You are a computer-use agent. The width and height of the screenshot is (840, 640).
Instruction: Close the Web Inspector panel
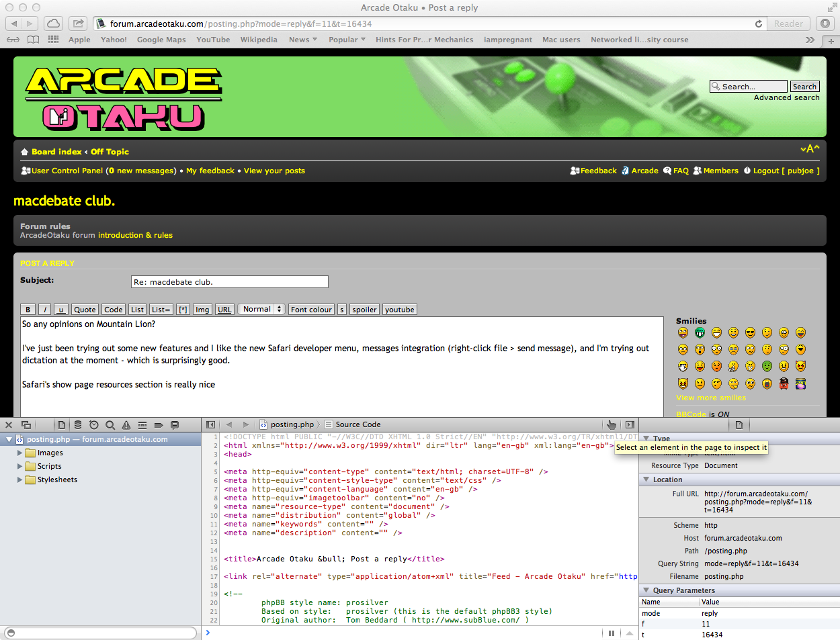9,424
